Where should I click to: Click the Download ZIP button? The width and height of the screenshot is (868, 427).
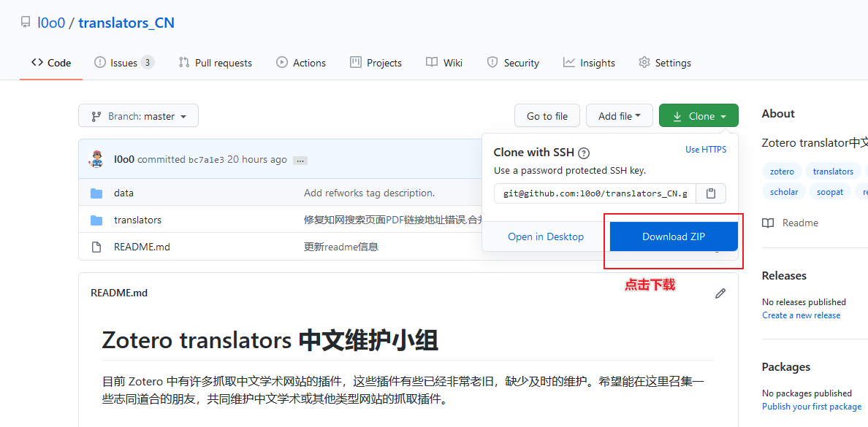(x=674, y=236)
